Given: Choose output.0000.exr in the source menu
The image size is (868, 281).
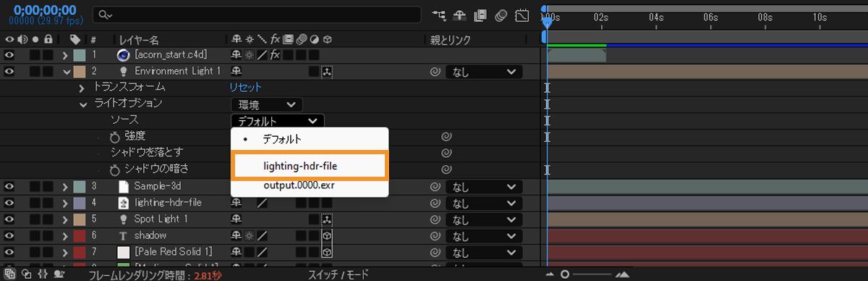Looking at the screenshot, I should pyautogui.click(x=310, y=186).
